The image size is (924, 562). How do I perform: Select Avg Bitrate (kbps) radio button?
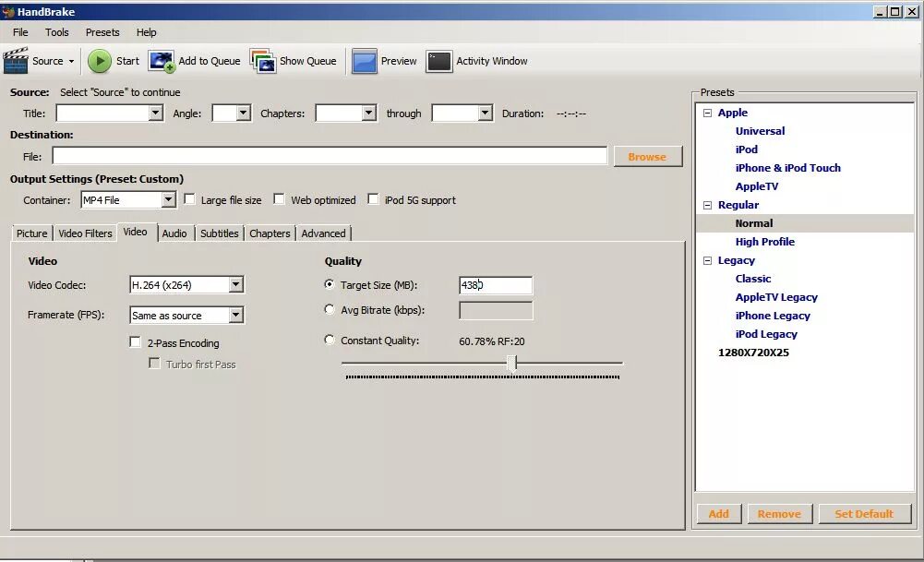(x=330, y=309)
